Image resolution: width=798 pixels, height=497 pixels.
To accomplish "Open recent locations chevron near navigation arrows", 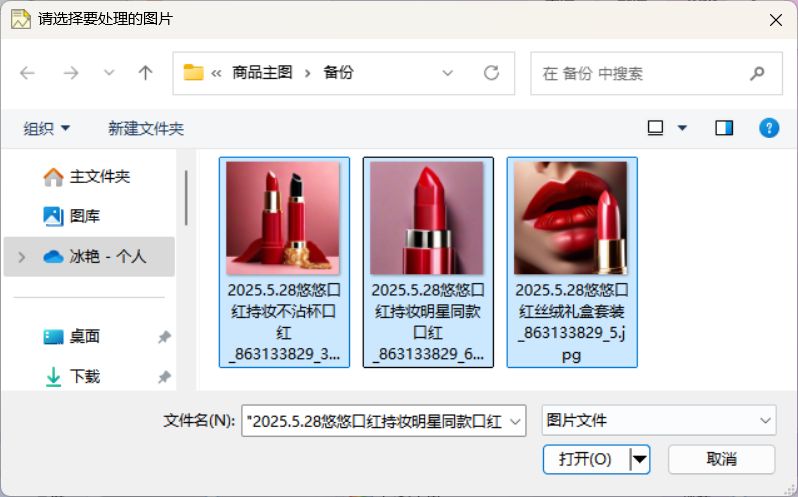I will tap(109, 73).
